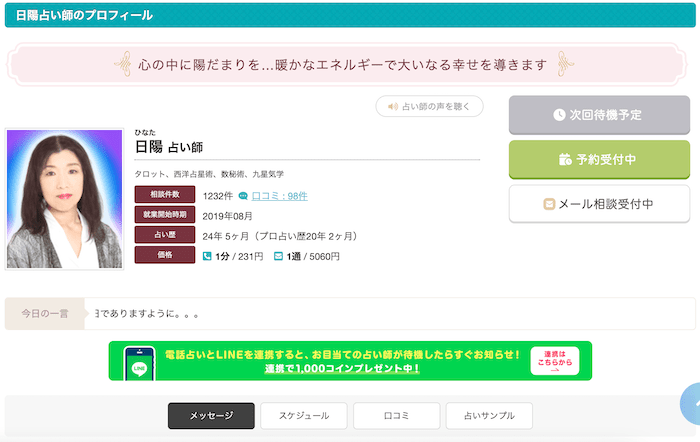Click the calendar icon on 予約受付中

565,159
